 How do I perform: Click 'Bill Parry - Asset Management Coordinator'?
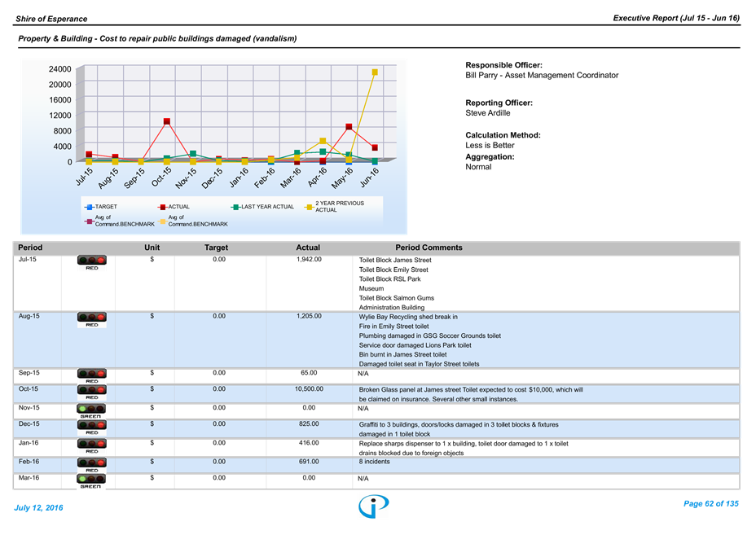(x=542, y=75)
